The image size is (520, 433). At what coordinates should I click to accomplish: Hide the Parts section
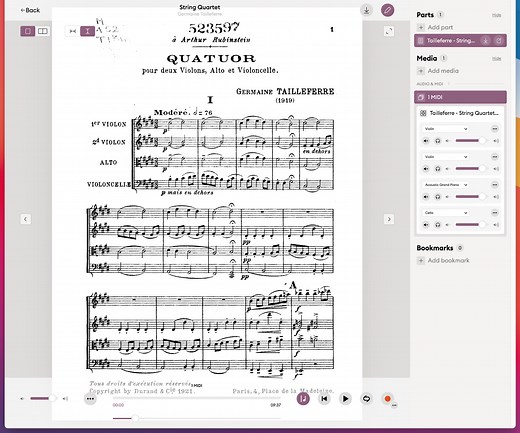point(496,15)
